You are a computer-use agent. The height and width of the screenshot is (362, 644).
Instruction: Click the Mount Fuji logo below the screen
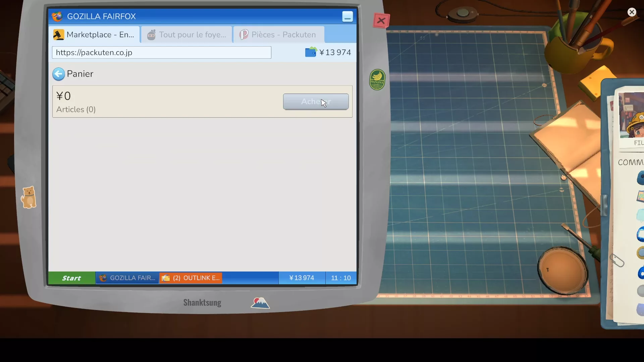[x=260, y=303]
